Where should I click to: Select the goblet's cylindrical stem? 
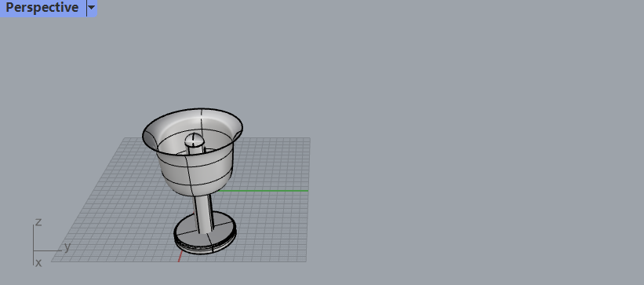coord(204,214)
